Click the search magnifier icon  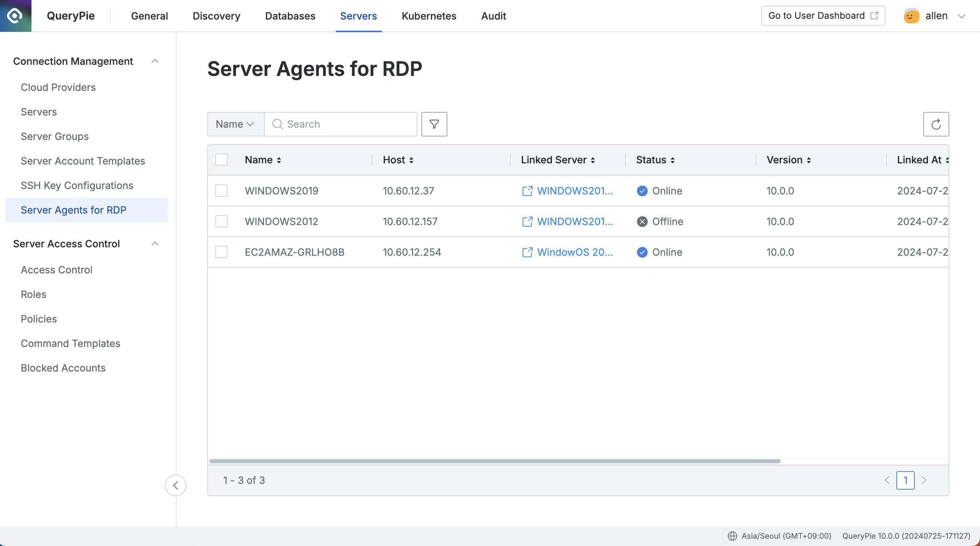(277, 124)
